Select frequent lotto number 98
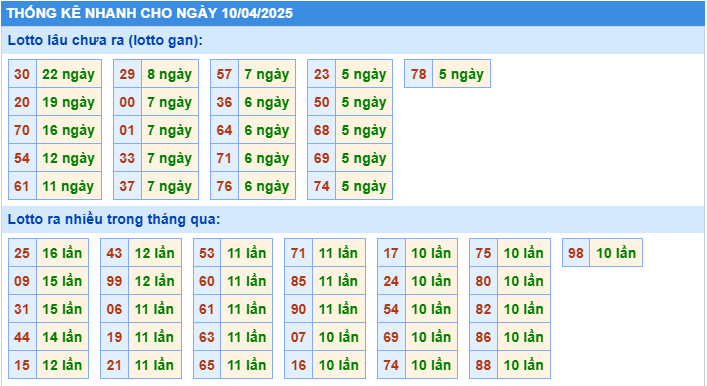Viewport: 707px width, 386px height. point(576,253)
